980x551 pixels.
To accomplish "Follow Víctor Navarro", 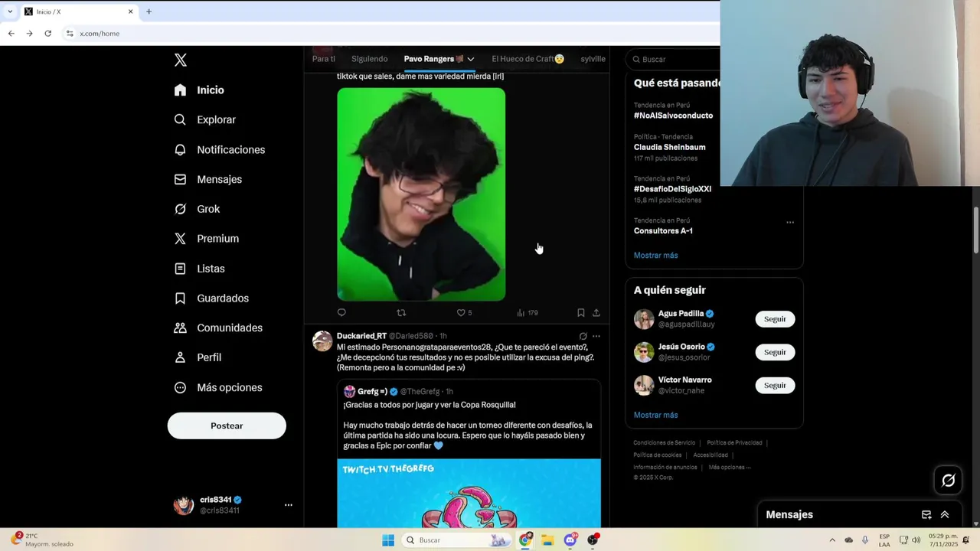I will 775,385.
